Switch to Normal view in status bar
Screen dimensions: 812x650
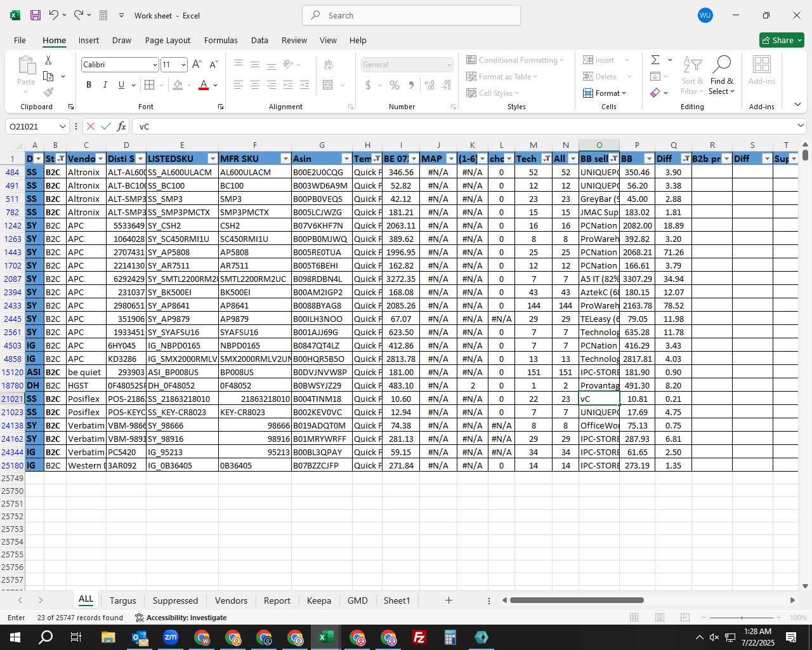pyautogui.click(x=634, y=617)
